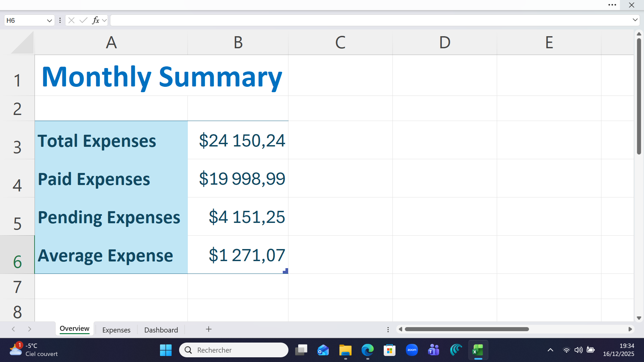Image resolution: width=644 pixels, height=362 pixels.
Task: Expand the formula bar chevron
Action: [x=635, y=20]
